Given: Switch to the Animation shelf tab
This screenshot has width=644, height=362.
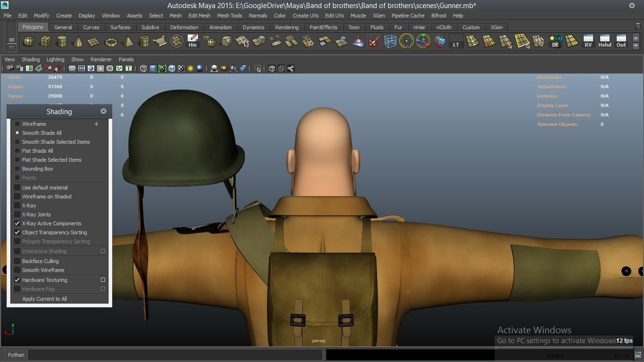Looking at the screenshot, I should click(220, 27).
